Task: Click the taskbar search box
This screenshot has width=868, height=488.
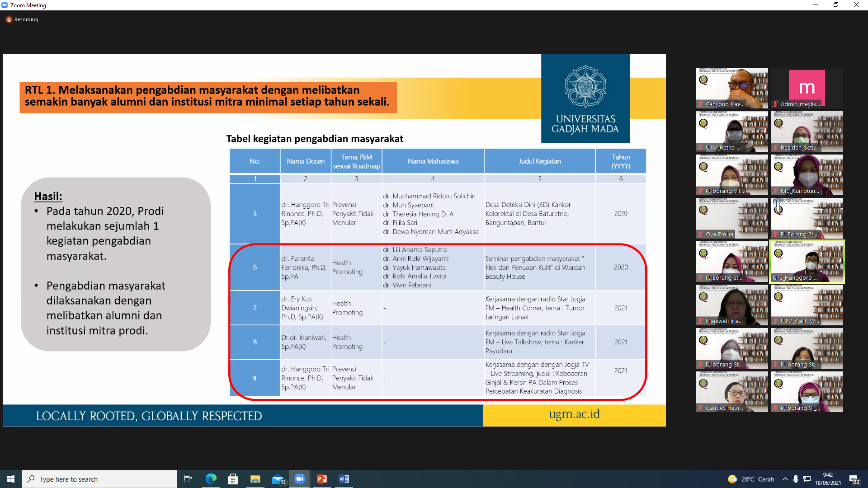Action: coord(99,479)
